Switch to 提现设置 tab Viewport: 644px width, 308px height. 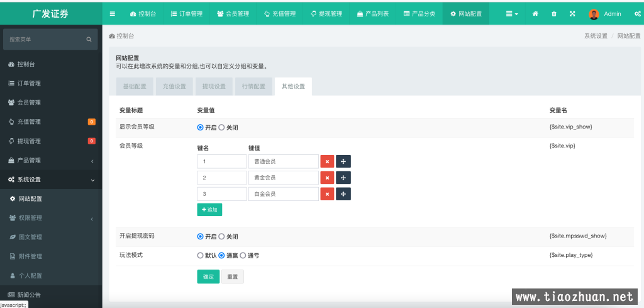click(214, 86)
